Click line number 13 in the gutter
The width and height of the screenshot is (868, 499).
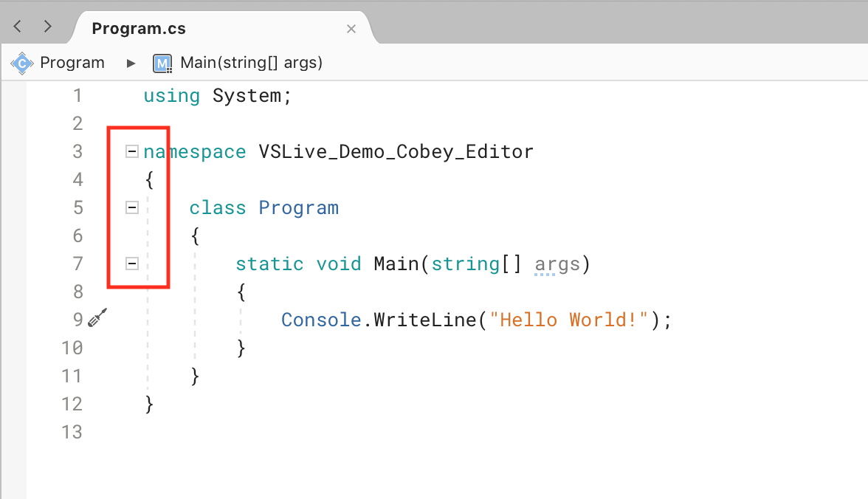(x=72, y=432)
